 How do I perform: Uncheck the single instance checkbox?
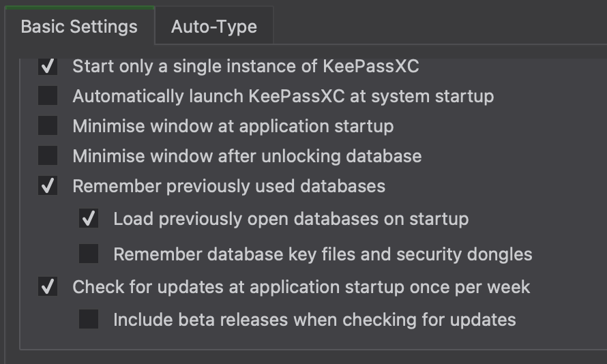(48, 66)
